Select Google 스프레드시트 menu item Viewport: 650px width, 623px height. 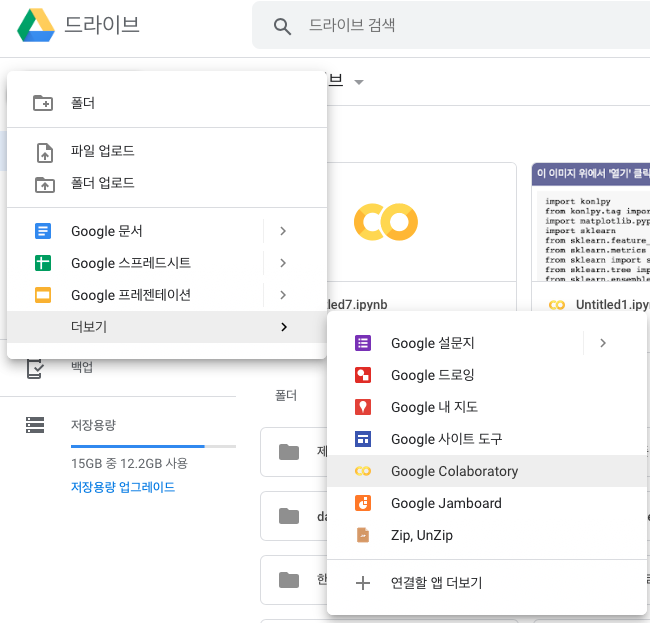tap(135, 263)
